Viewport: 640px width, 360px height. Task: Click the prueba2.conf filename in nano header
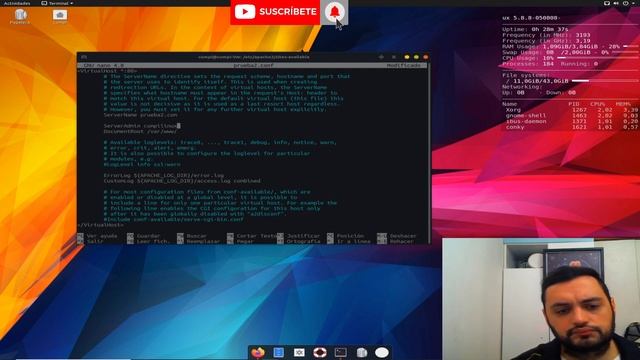point(253,65)
